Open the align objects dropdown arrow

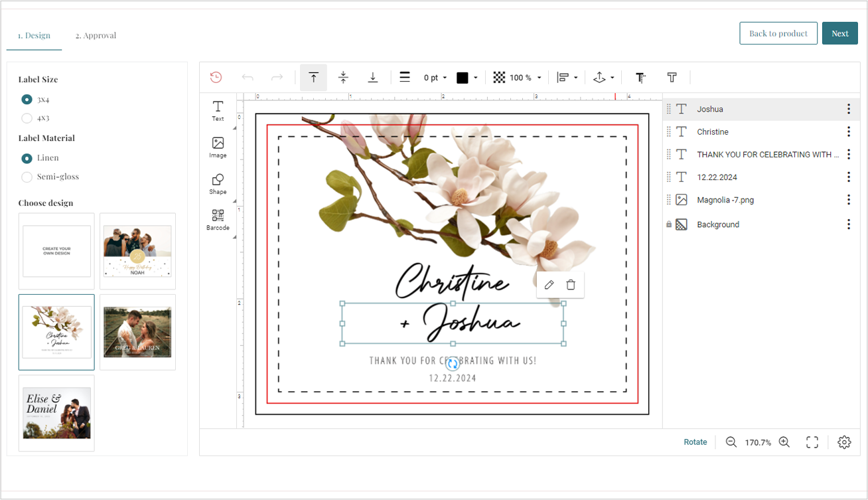point(575,78)
